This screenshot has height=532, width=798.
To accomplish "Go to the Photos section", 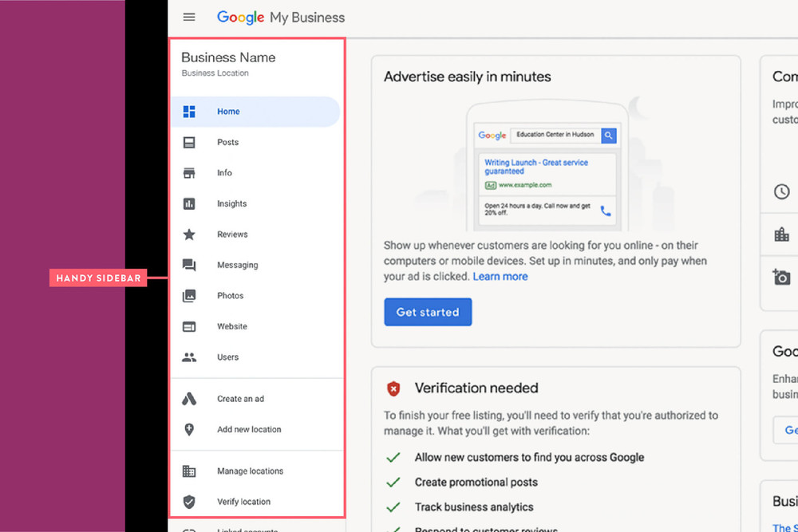I will 255,295.
